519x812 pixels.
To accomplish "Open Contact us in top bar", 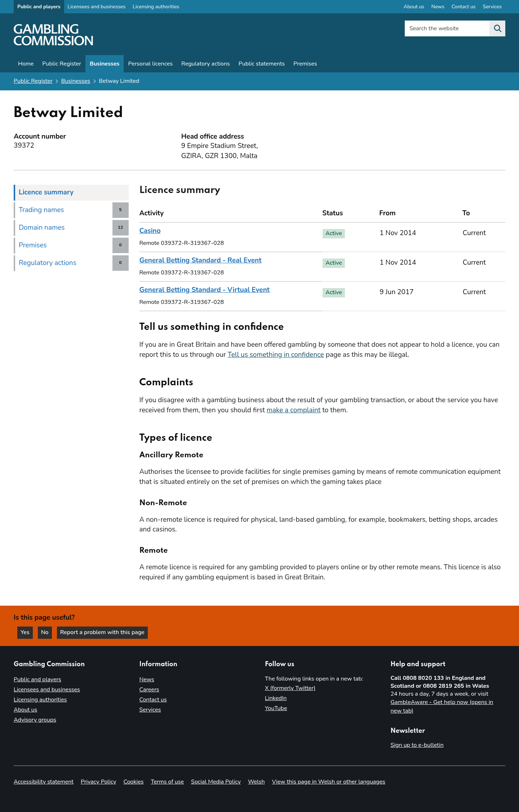I will click(x=463, y=6).
